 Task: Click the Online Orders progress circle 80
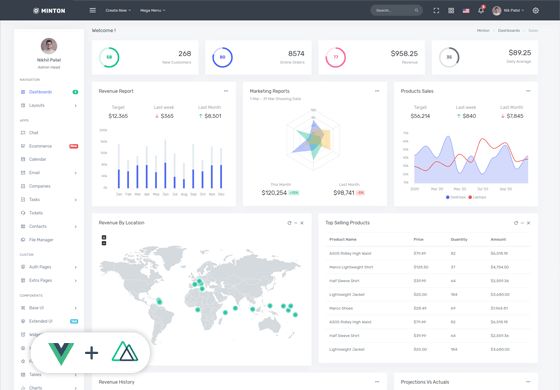pos(222,57)
